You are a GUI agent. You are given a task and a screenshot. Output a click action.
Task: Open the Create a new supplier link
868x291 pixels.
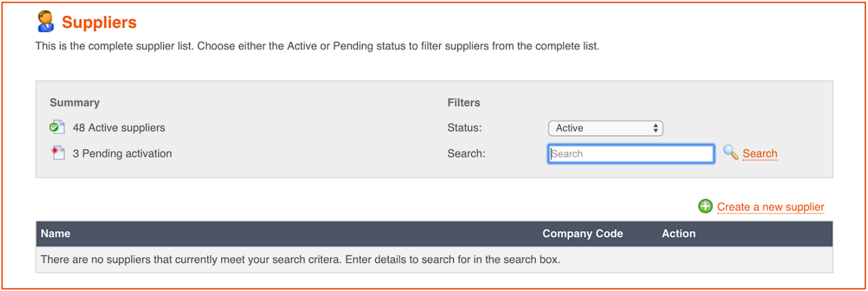click(x=771, y=207)
